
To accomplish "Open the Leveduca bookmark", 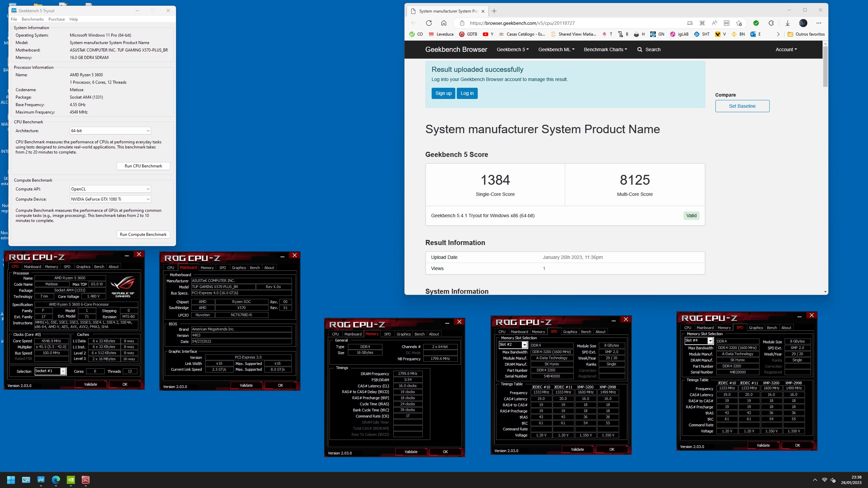I will coord(441,34).
